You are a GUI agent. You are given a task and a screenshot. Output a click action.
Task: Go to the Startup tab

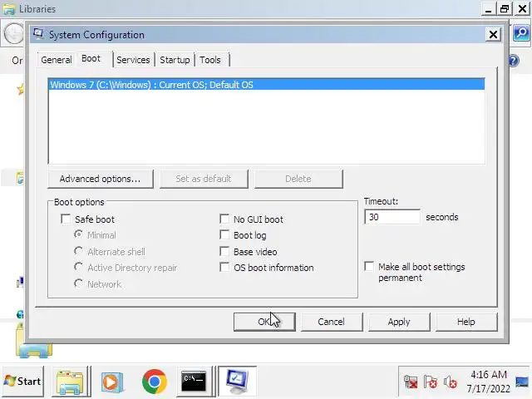click(175, 60)
